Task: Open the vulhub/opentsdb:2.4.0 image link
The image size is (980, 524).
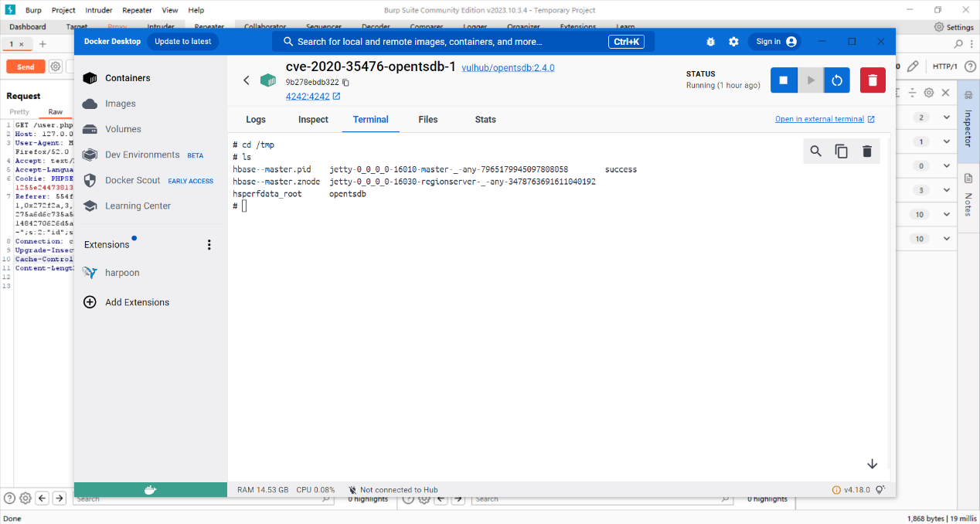Action: coord(508,68)
